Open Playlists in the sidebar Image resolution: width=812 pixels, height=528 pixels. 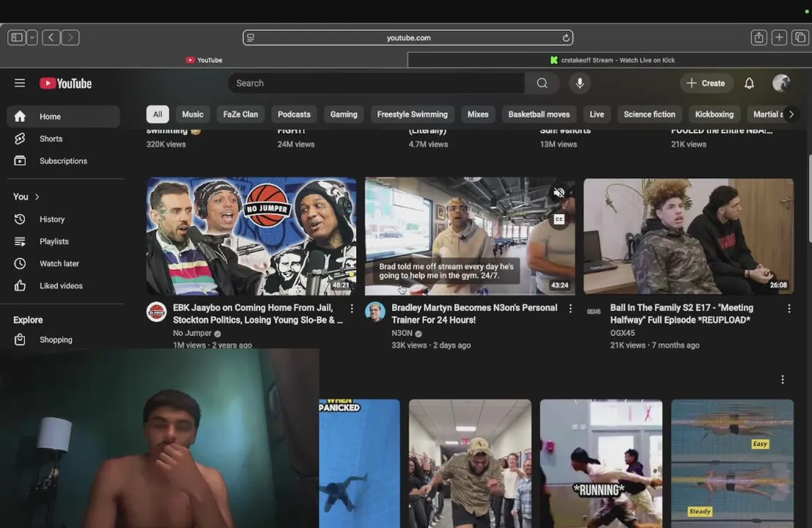[x=63, y=241]
